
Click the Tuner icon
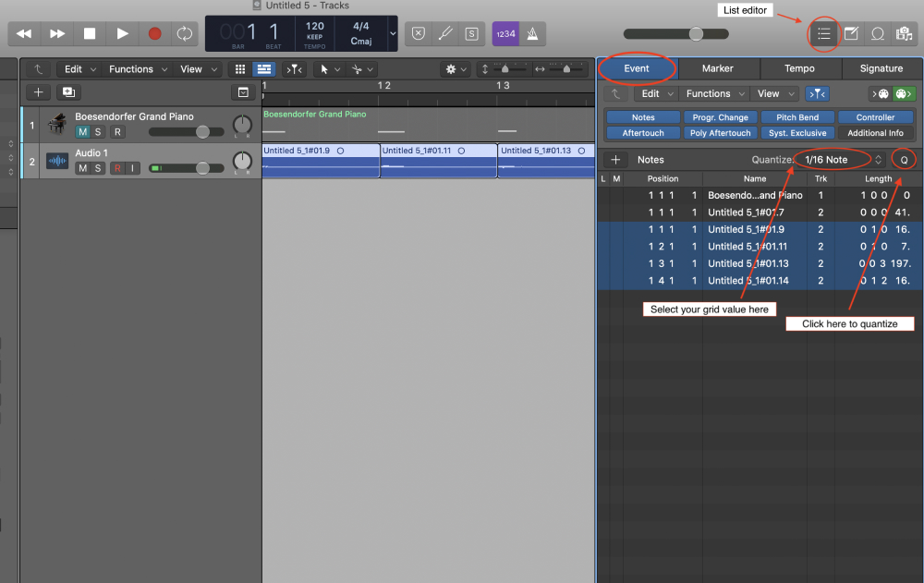point(445,33)
